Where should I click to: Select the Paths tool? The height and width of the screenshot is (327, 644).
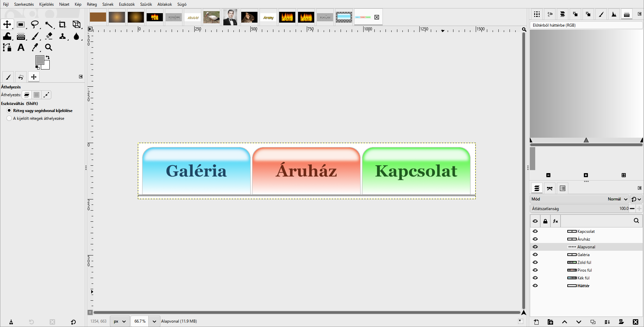point(7,48)
